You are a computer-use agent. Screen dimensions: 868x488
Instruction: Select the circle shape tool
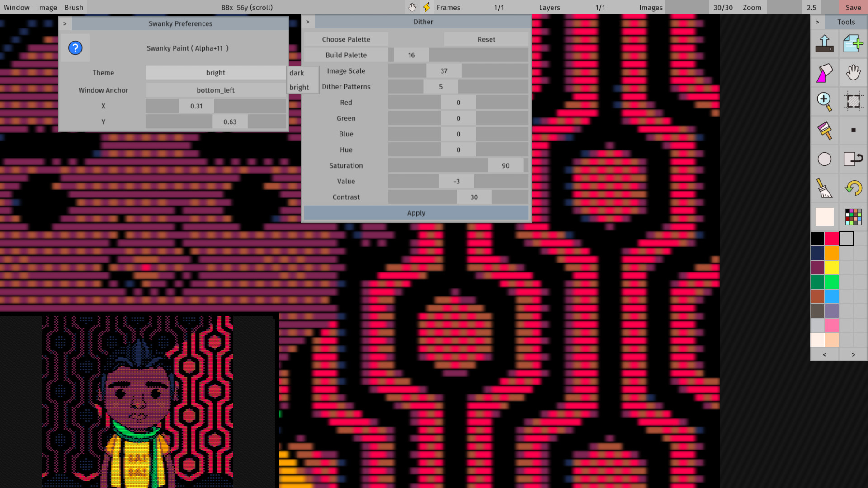pyautogui.click(x=824, y=159)
